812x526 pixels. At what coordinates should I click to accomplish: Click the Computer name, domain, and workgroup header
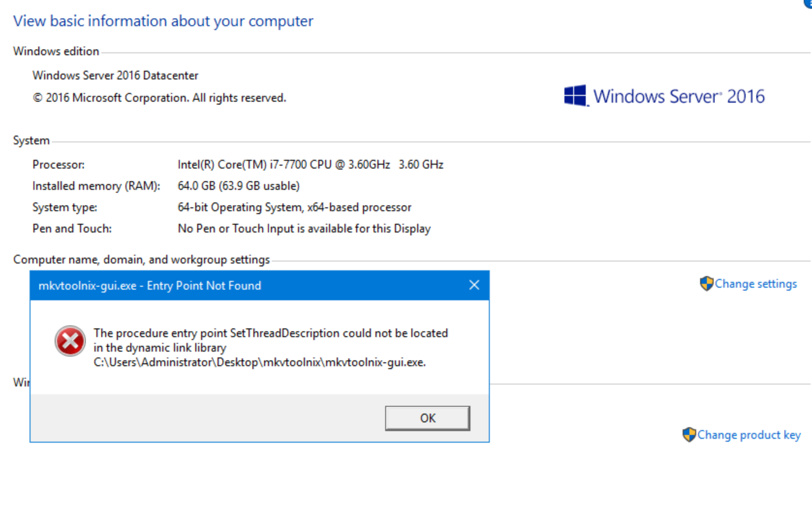(x=141, y=260)
